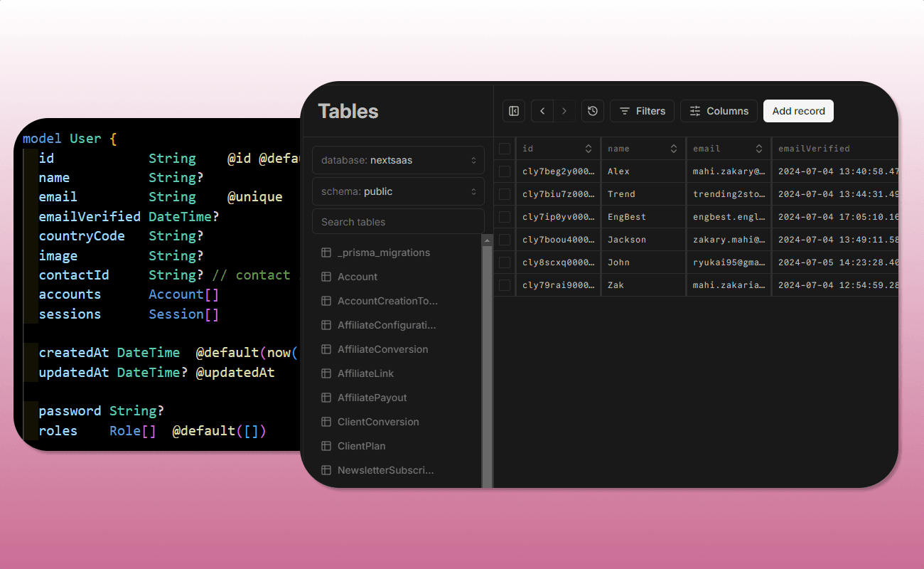The height and width of the screenshot is (569, 924).
Task: Go to previous page arrow
Action: coord(542,111)
